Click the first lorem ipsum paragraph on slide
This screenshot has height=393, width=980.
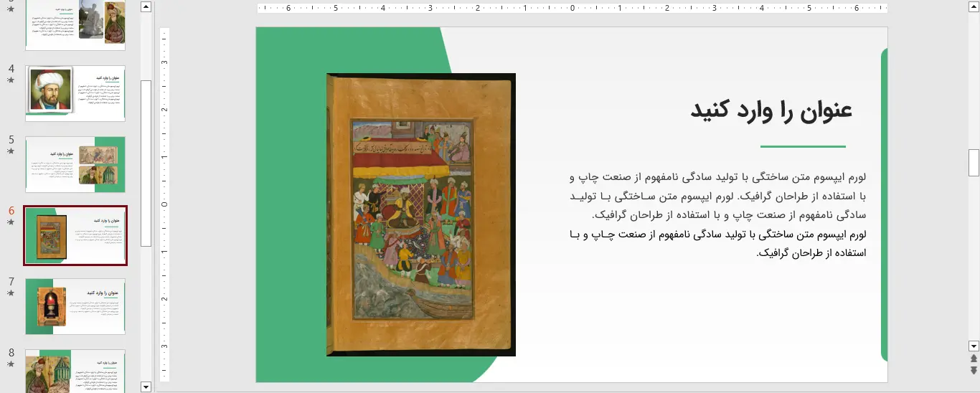717,196
